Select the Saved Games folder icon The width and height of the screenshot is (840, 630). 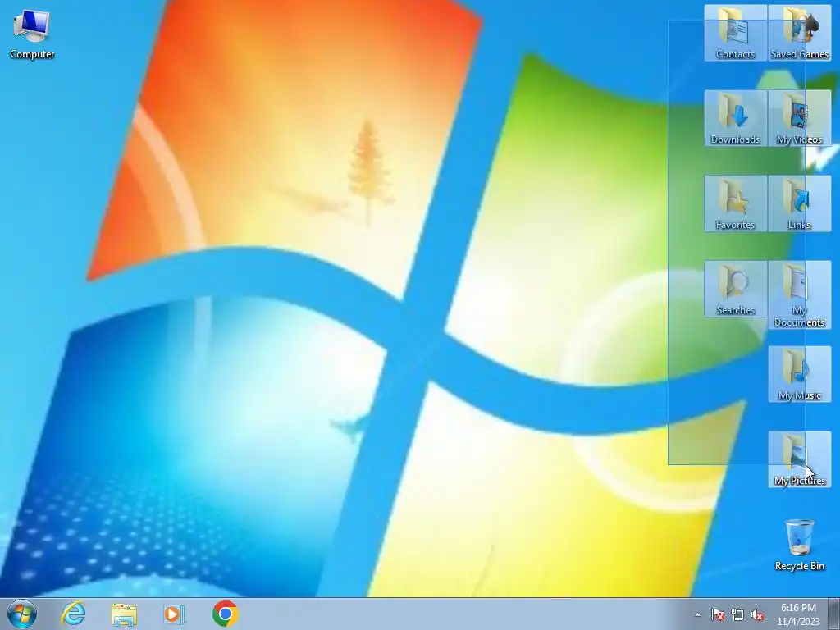click(799, 33)
